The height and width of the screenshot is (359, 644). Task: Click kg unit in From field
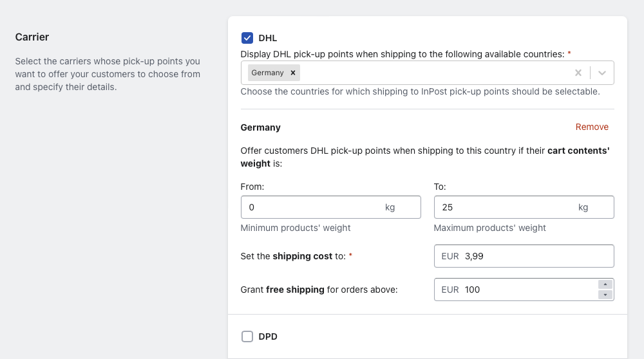[390, 207]
